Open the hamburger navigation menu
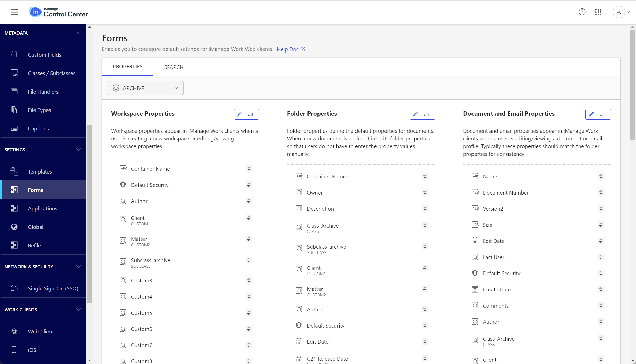This screenshot has width=636, height=364. [14, 12]
